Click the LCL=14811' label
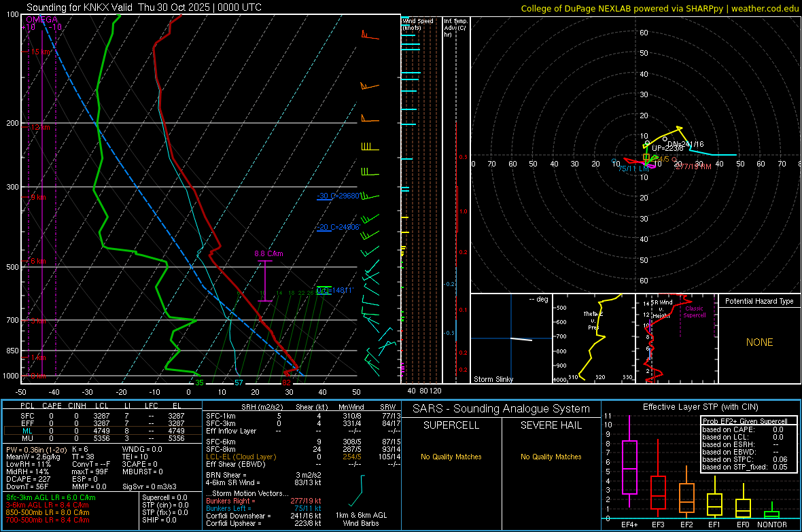Viewport: 802px width, 532px height. [x=335, y=291]
